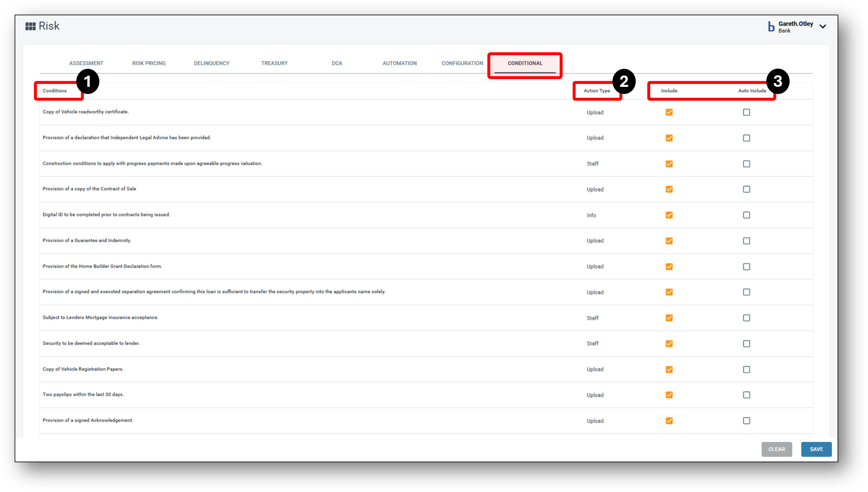Open the RISK PRICING tab

[149, 63]
